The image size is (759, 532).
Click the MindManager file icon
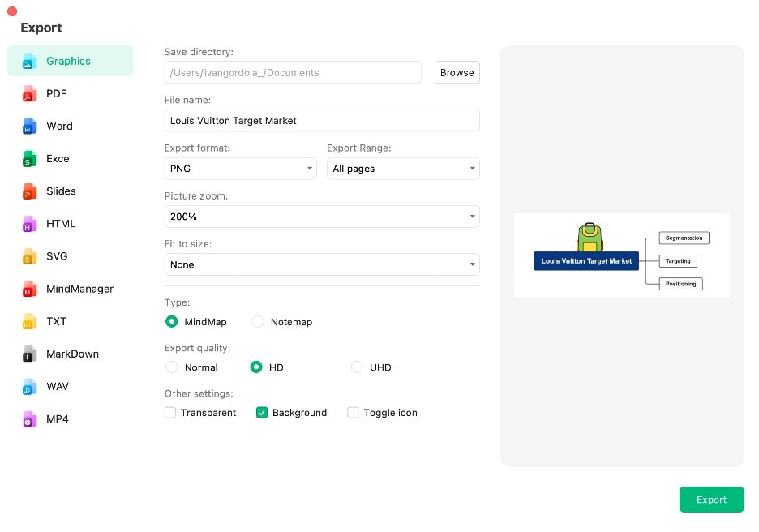click(x=29, y=289)
